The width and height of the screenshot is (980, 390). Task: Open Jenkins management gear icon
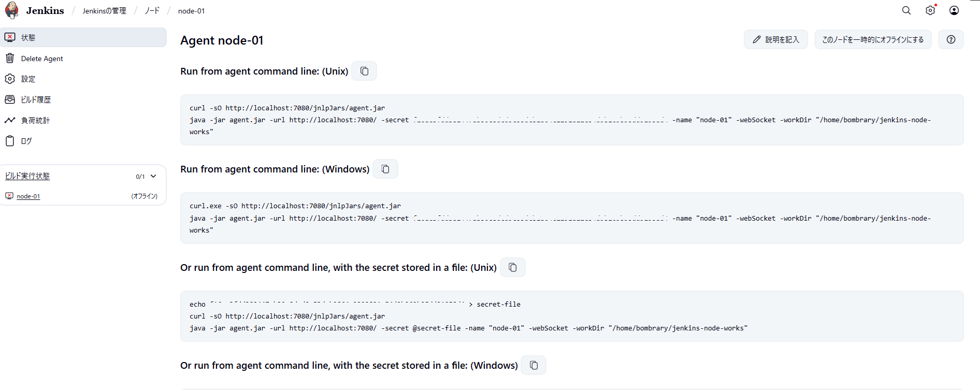[930, 10]
